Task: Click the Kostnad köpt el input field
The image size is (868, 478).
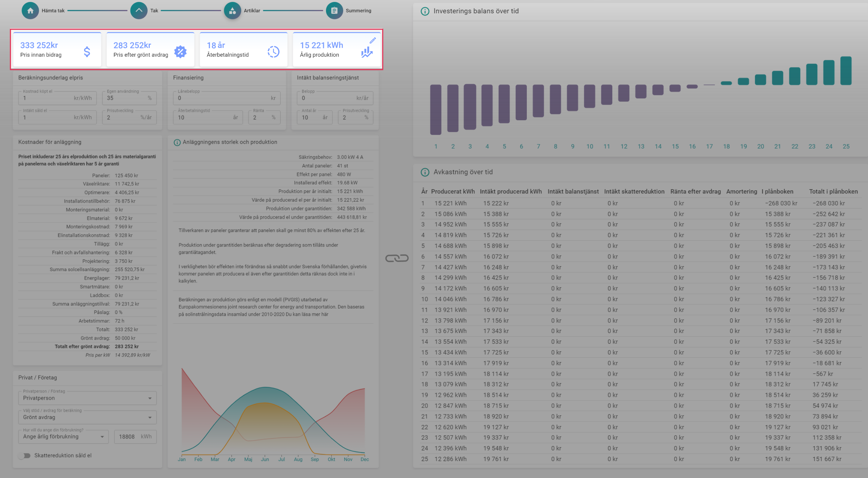Action: 58,98
